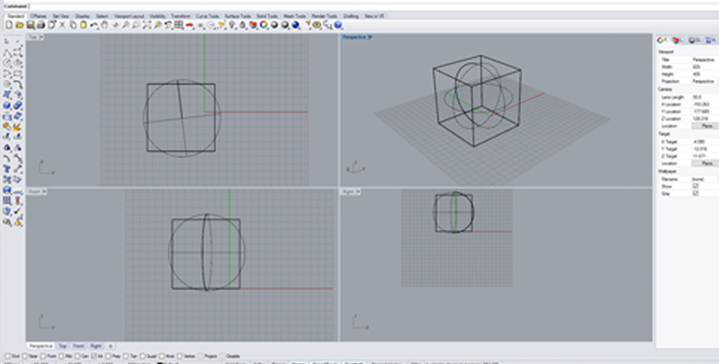Click the X Target value field

pos(705,142)
